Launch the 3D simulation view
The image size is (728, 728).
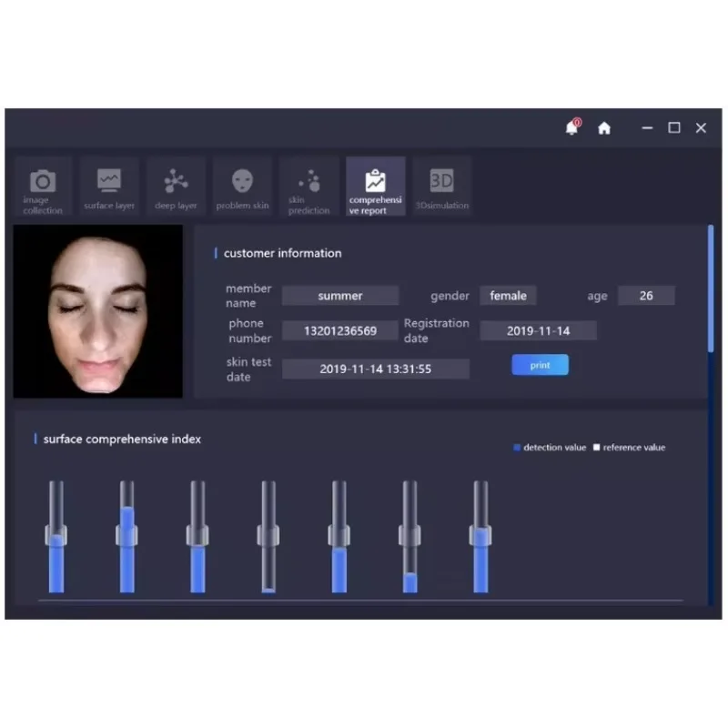point(442,187)
